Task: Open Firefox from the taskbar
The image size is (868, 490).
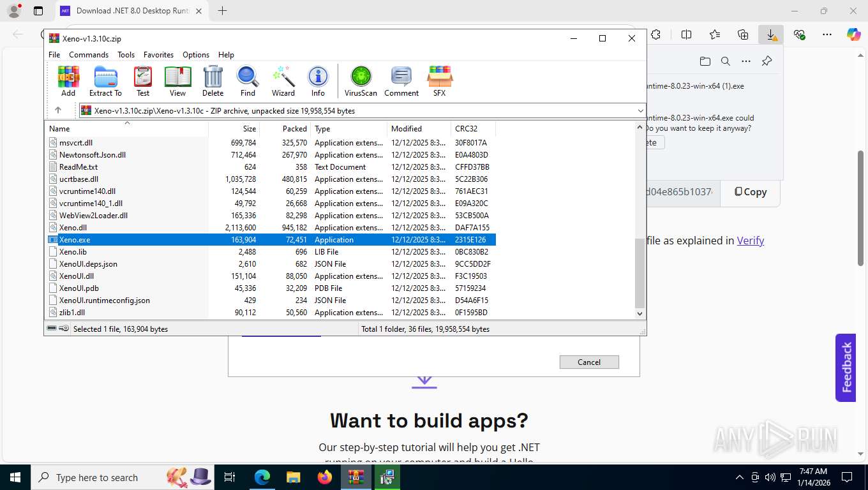Action: pyautogui.click(x=325, y=477)
